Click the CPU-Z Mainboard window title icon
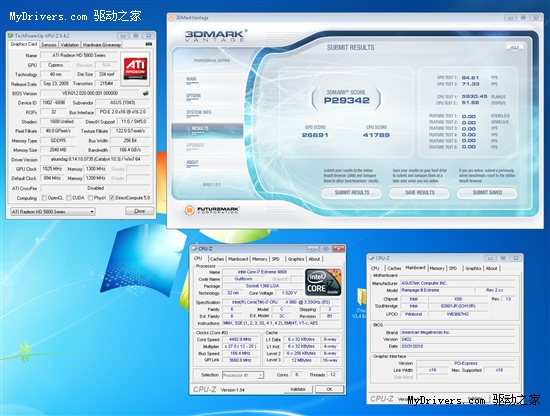 click(371, 258)
